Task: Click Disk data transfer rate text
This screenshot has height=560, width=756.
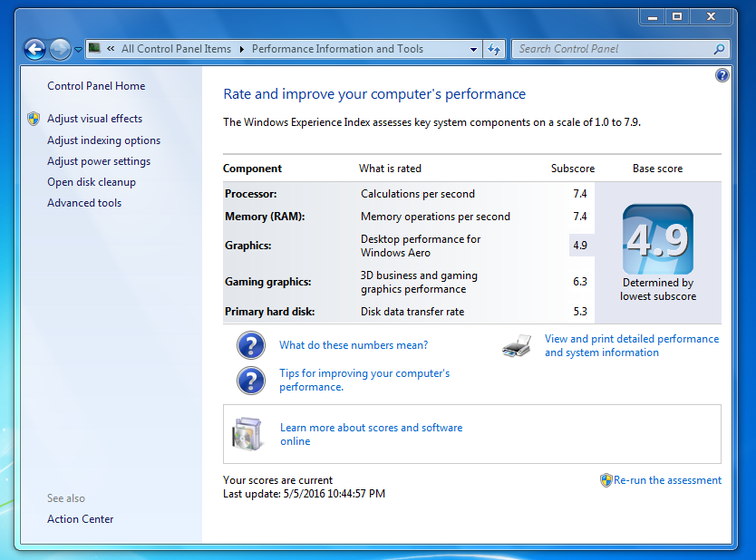Action: pyautogui.click(x=412, y=312)
